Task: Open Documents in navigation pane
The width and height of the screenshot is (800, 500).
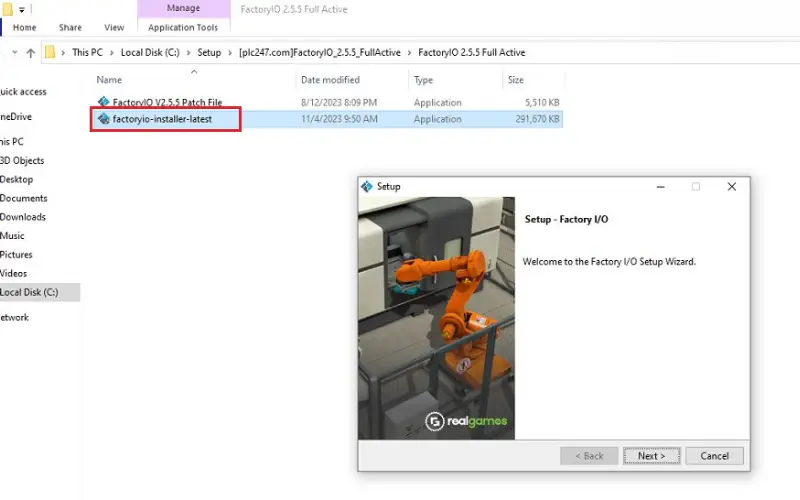Action: [23, 198]
